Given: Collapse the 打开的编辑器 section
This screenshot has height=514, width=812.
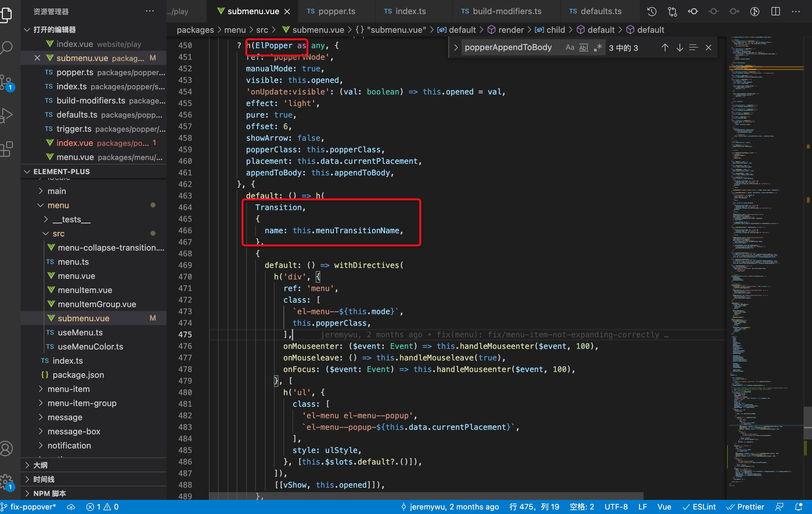Looking at the screenshot, I should click(x=94, y=30).
